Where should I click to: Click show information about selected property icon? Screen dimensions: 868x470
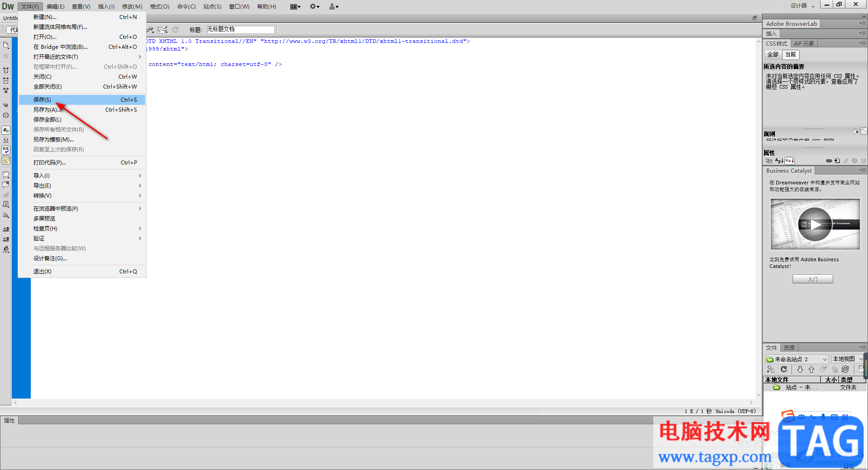tap(856, 131)
